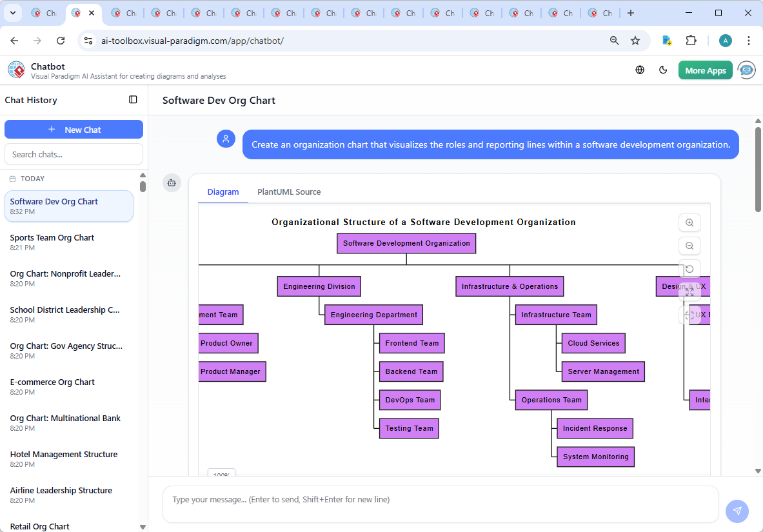Viewport: 763px width, 532px height.
Task: Zoom out of the org chart diagram
Action: coord(689,246)
